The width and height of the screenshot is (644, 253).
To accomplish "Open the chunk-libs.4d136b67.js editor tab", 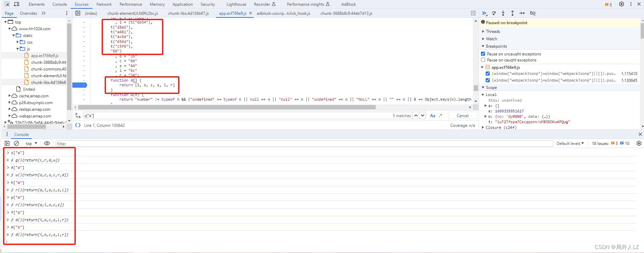I will tap(189, 13).
